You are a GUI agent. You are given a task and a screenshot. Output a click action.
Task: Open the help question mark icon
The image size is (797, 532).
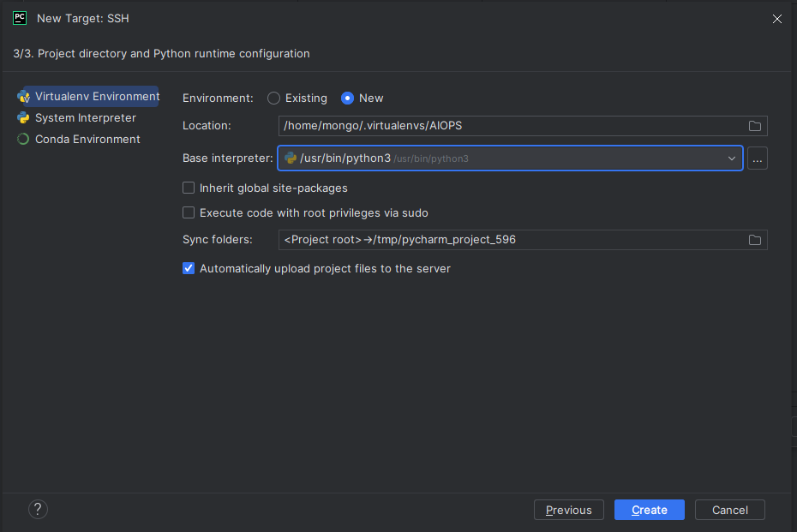point(38,510)
